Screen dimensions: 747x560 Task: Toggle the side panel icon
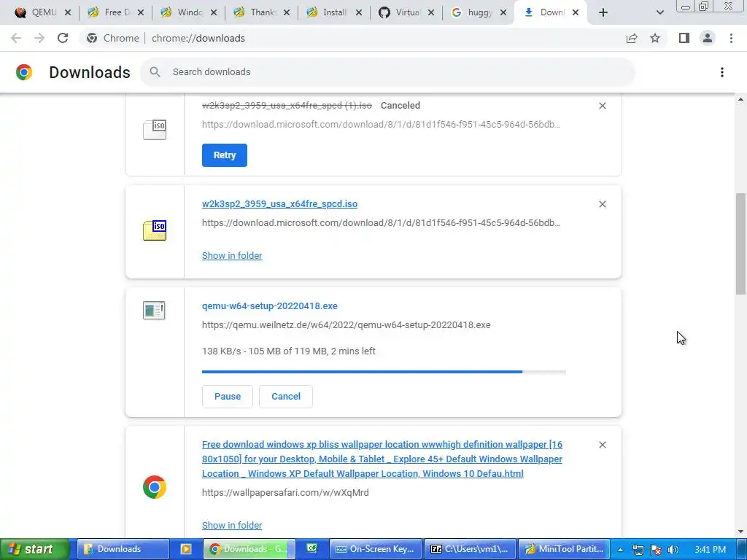click(684, 38)
